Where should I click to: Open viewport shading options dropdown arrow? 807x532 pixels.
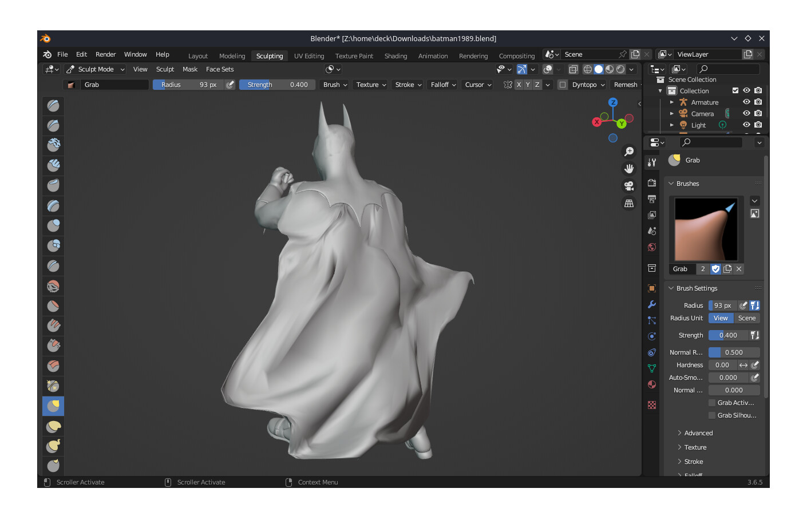631,69
